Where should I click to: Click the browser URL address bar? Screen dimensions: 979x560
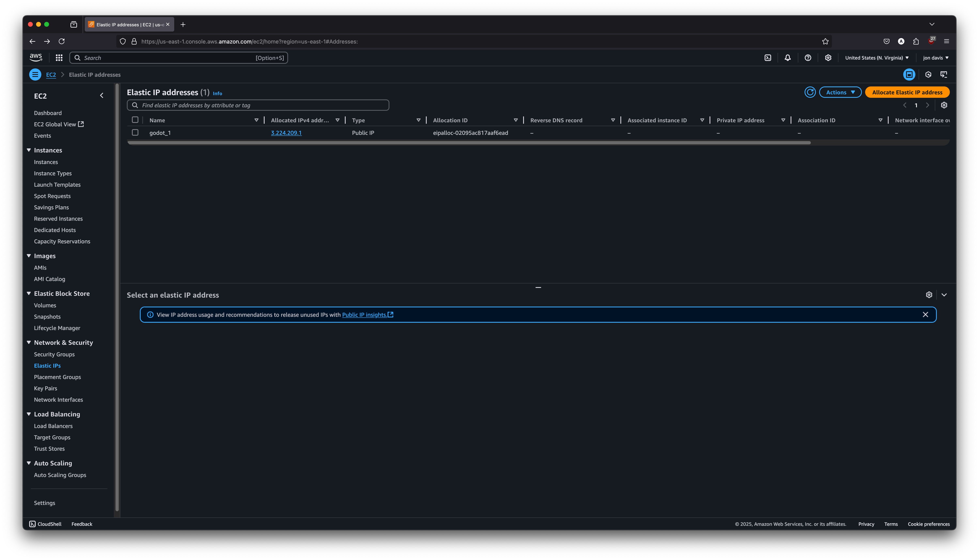click(x=473, y=41)
